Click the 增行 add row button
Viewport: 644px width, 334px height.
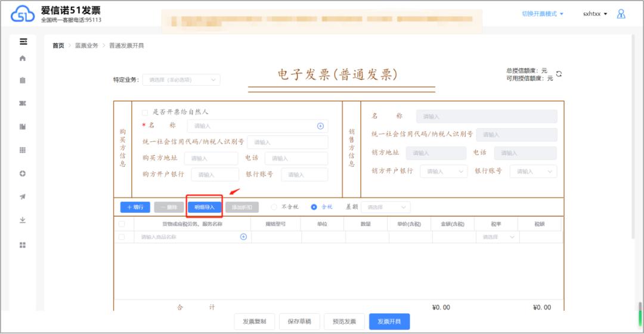(x=135, y=207)
